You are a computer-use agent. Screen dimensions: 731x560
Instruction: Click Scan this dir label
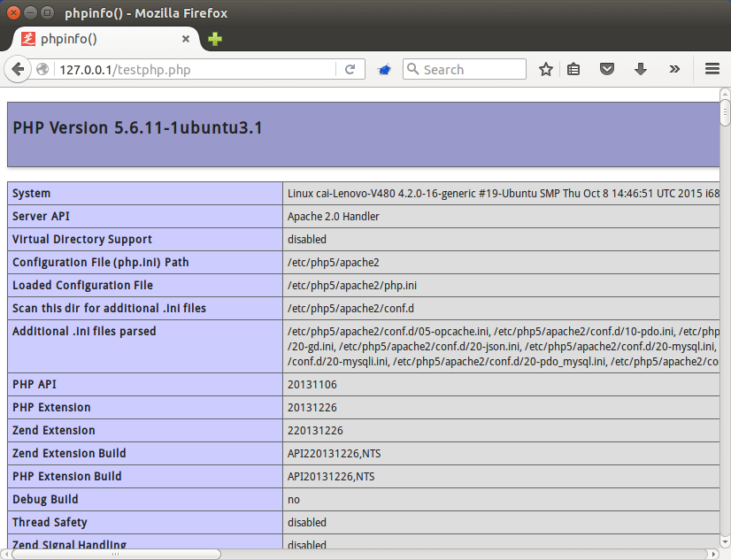109,308
